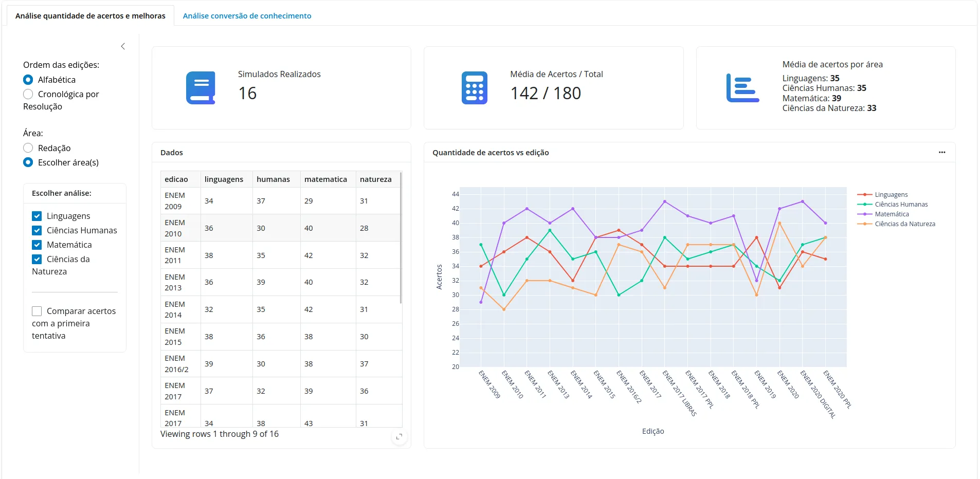Screen dimensions: 980x479
Task: Click the bar chart icon for Média por área
Action: coord(742,88)
